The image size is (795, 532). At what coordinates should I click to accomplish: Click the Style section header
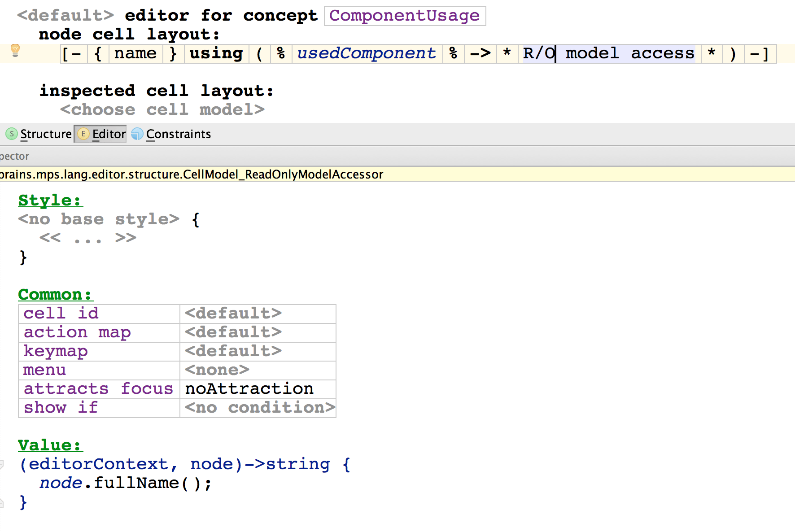tap(50, 200)
